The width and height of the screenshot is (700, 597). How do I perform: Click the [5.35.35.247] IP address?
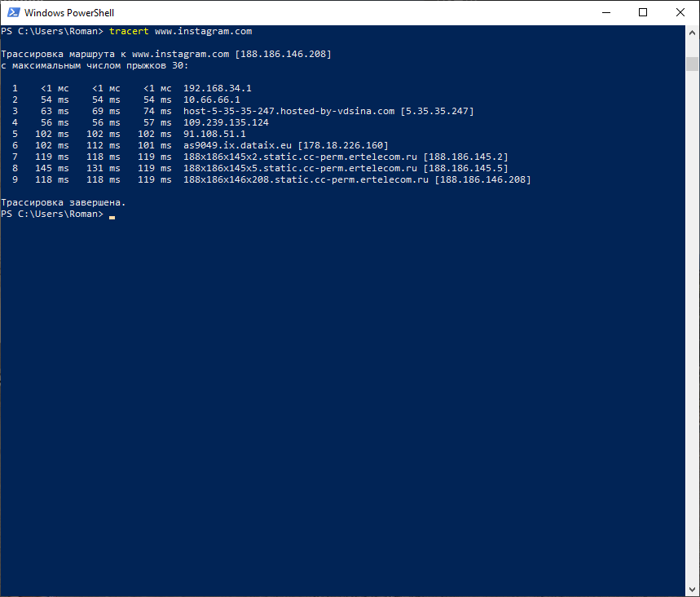click(x=437, y=111)
